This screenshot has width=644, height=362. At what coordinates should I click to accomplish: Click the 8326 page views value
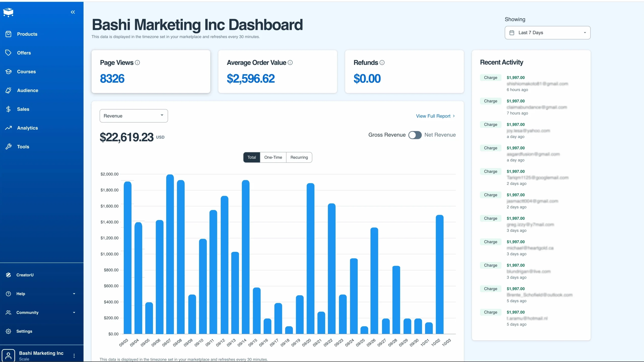click(112, 79)
